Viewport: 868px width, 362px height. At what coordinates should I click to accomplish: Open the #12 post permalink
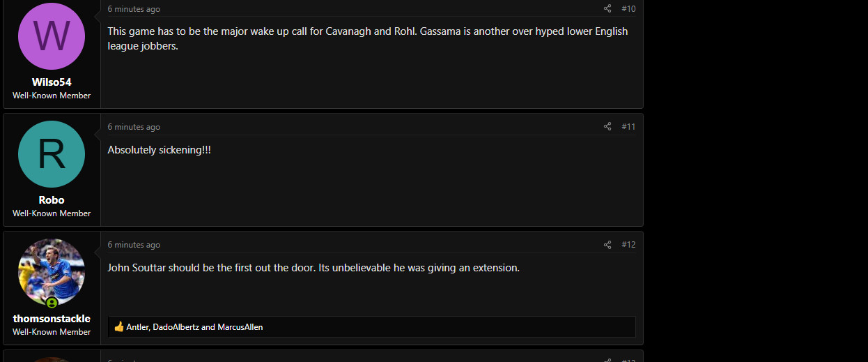(628, 245)
